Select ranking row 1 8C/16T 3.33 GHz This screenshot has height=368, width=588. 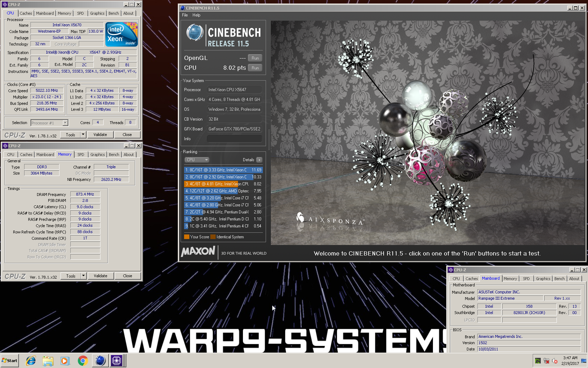click(x=223, y=170)
